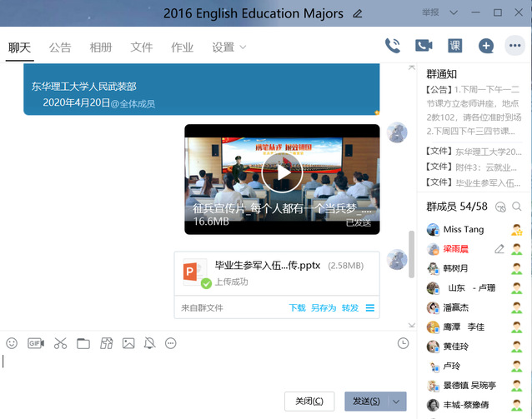Click the invite members plus icon
This screenshot has width=532, height=419.
click(486, 46)
